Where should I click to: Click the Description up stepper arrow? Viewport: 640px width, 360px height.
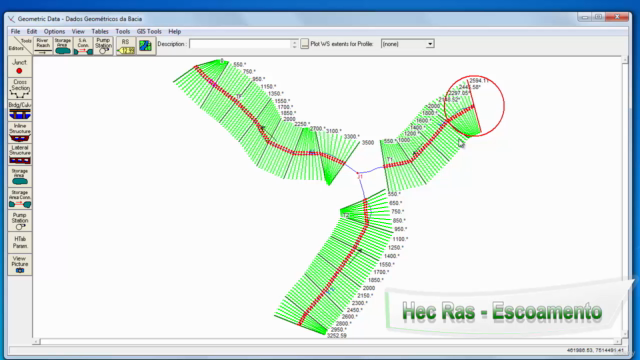pyautogui.click(x=294, y=41)
